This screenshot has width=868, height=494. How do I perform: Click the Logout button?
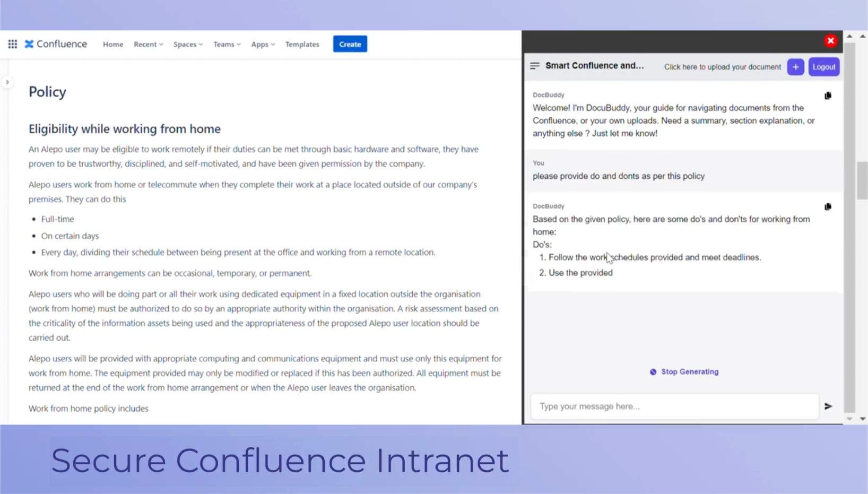(823, 67)
